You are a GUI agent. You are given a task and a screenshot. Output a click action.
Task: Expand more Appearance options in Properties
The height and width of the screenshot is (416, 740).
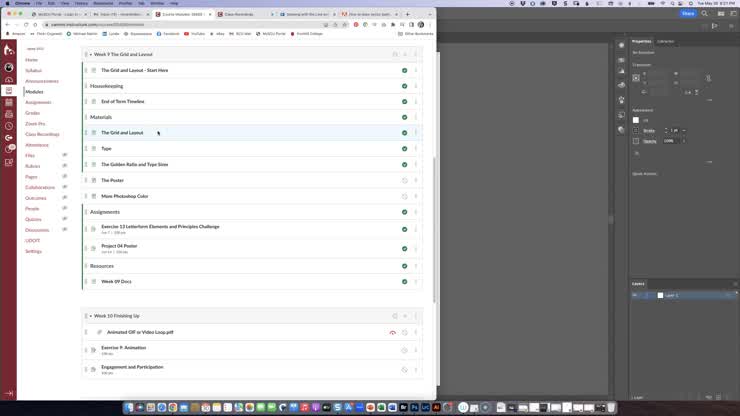(709, 162)
